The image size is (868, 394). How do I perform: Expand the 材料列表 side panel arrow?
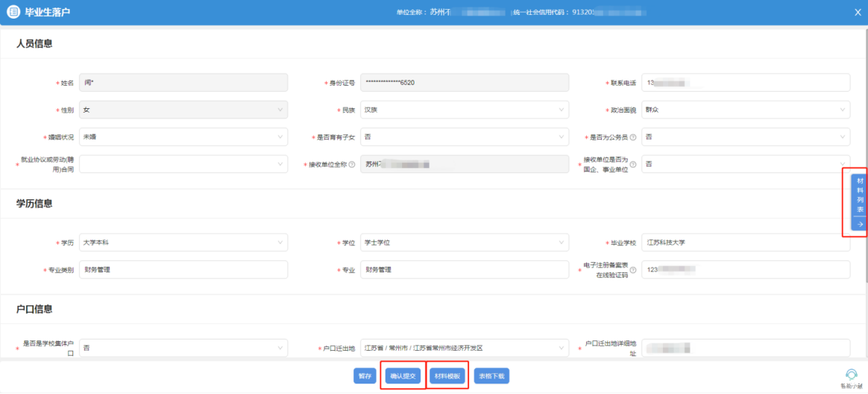pyautogui.click(x=860, y=224)
